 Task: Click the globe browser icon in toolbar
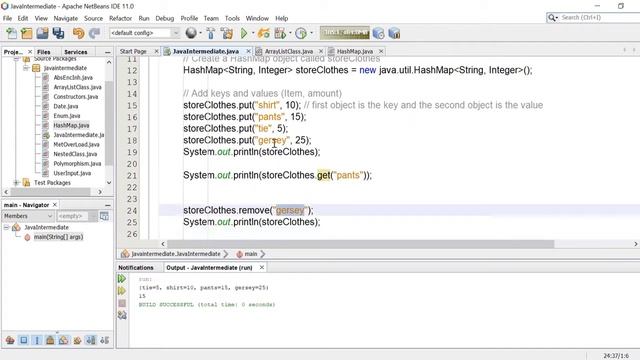[191, 33]
